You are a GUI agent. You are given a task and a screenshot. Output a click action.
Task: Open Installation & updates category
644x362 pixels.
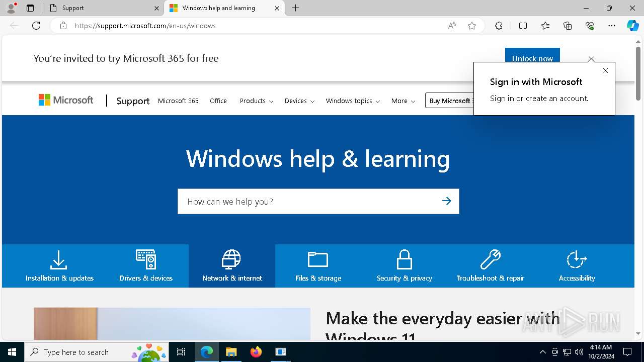(59, 266)
